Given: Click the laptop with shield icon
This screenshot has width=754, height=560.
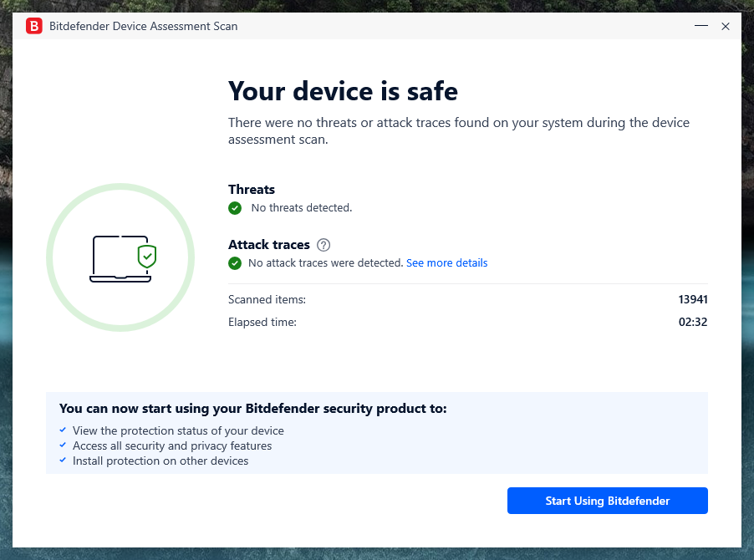Looking at the screenshot, I should 123,258.
